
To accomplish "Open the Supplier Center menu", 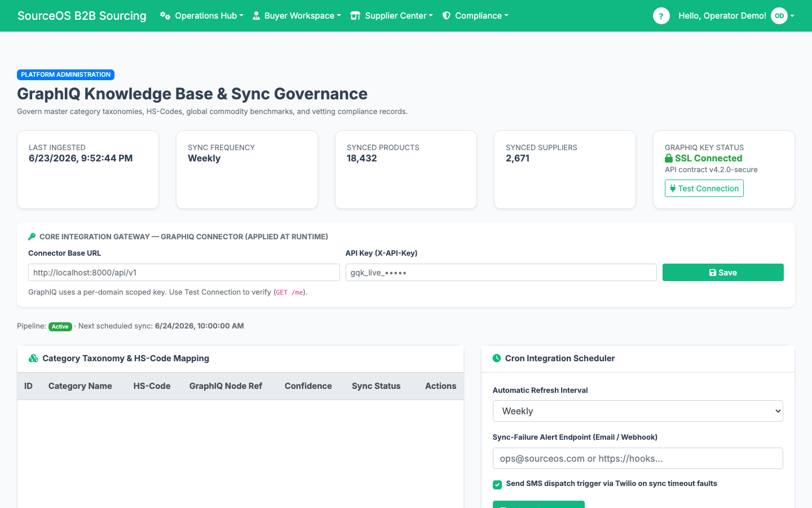I will [x=391, y=16].
